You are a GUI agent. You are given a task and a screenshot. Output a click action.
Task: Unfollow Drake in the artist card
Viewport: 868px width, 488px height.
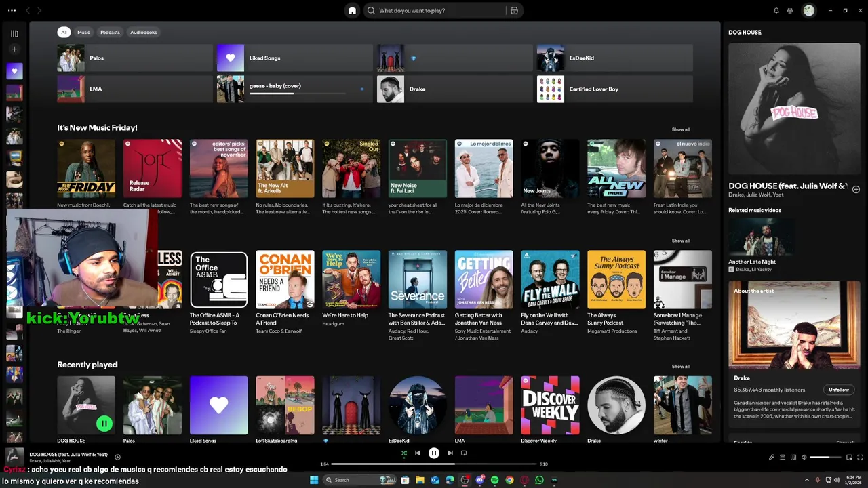click(x=839, y=390)
